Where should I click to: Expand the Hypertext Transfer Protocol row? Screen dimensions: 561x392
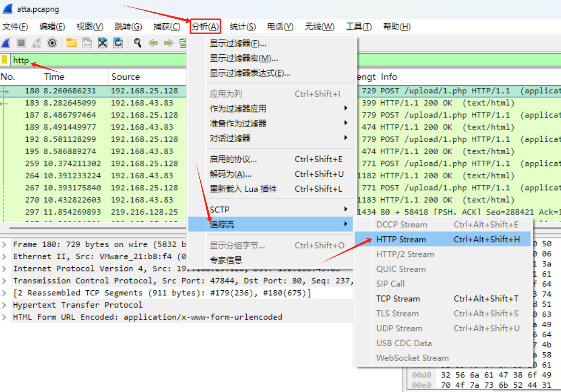pos(4,305)
